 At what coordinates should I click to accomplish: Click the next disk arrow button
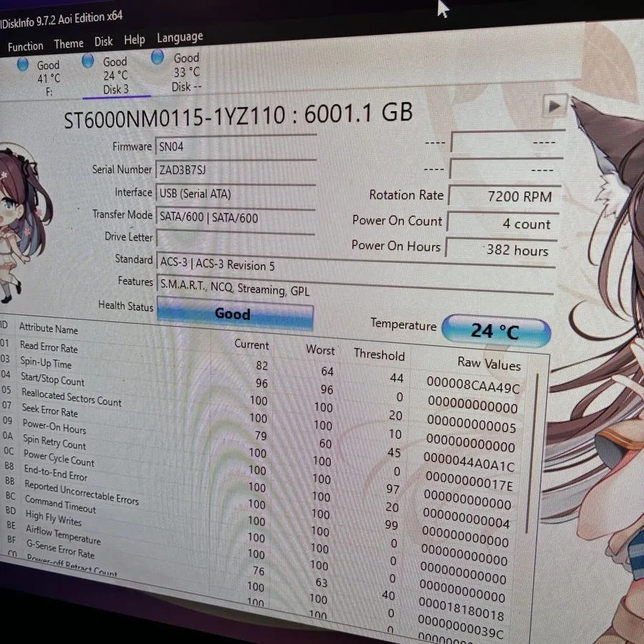tap(555, 107)
